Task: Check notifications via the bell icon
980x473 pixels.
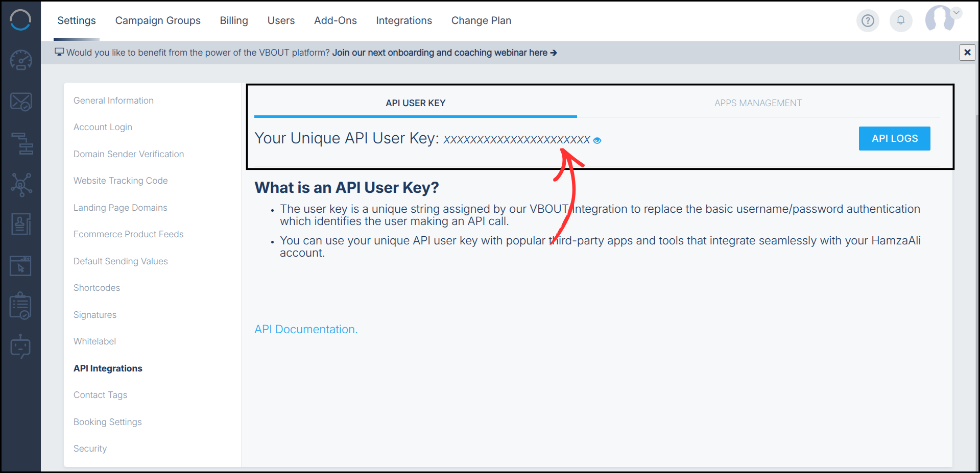Action: tap(901, 20)
